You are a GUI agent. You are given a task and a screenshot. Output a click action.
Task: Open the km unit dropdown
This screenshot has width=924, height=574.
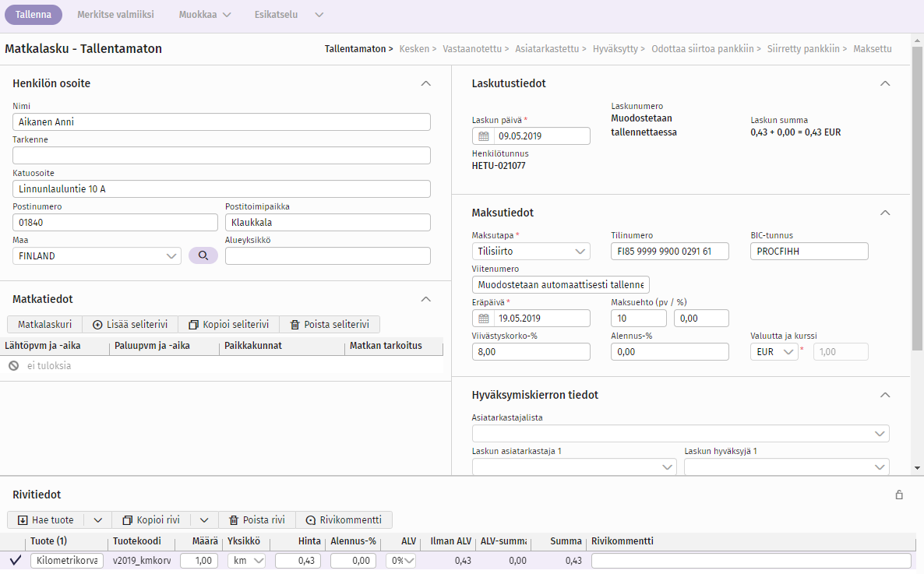[x=246, y=561]
